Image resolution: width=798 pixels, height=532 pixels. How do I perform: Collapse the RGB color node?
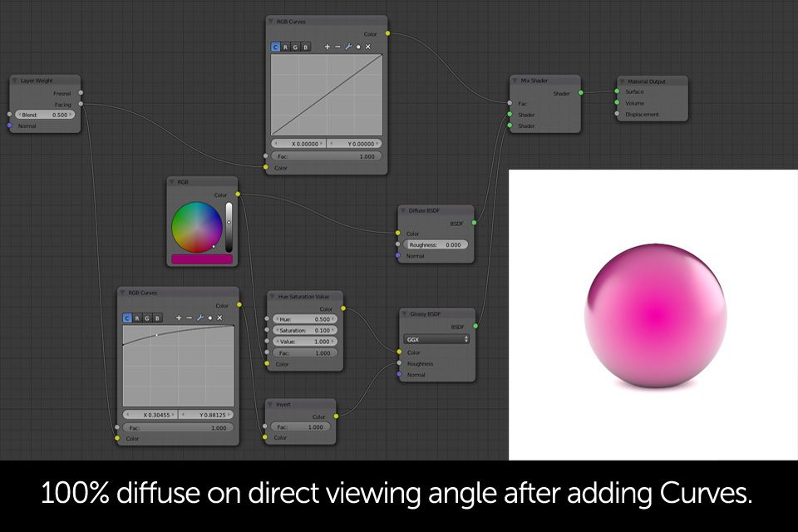[172, 182]
